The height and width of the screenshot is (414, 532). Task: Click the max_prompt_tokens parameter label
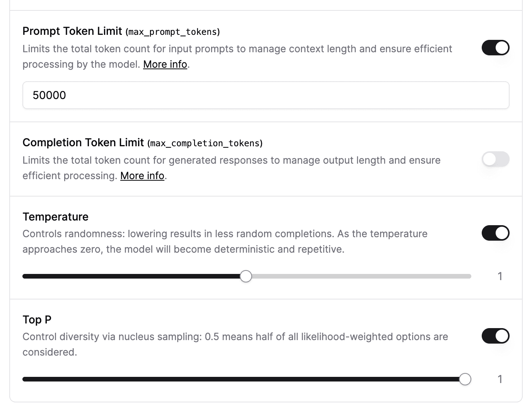click(173, 32)
